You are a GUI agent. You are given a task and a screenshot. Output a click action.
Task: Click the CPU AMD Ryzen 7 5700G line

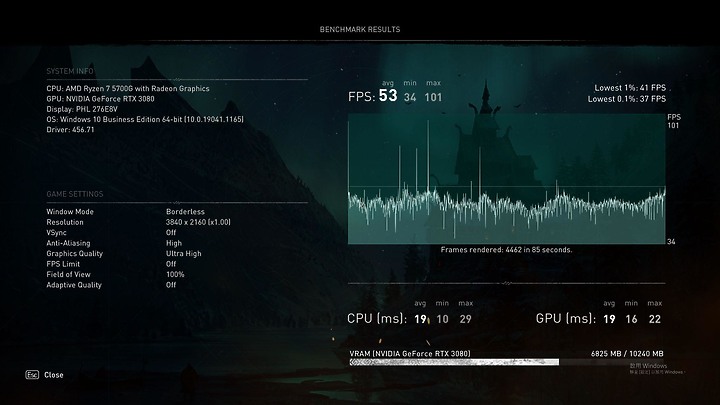pyautogui.click(x=128, y=89)
